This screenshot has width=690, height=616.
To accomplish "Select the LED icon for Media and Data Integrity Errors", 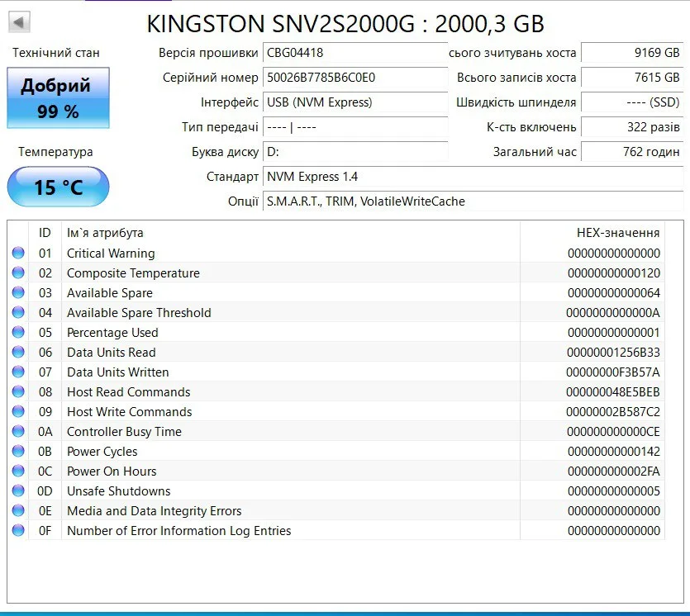I will [x=18, y=510].
